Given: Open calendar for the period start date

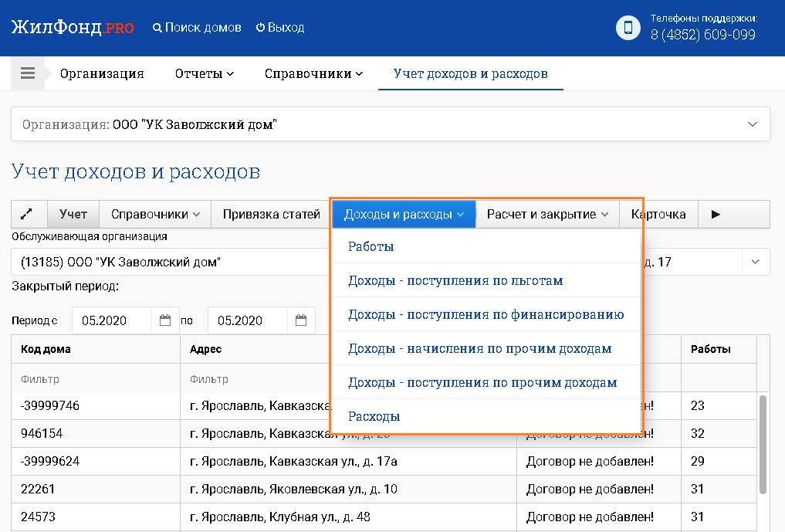Looking at the screenshot, I should [165, 320].
